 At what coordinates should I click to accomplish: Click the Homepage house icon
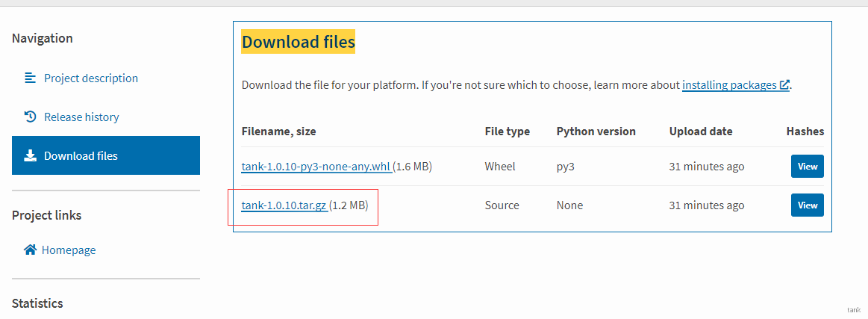pyautogui.click(x=30, y=250)
